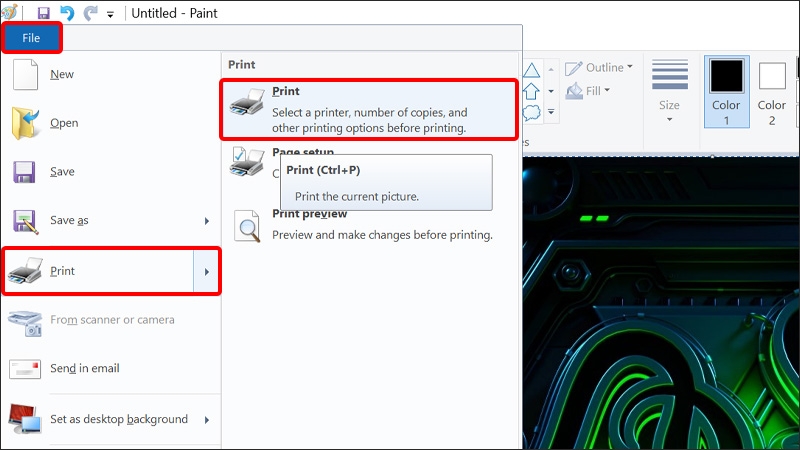This screenshot has width=800, height=450.
Task: Click the Undo arrow in quick access toolbar
Action: [67, 13]
